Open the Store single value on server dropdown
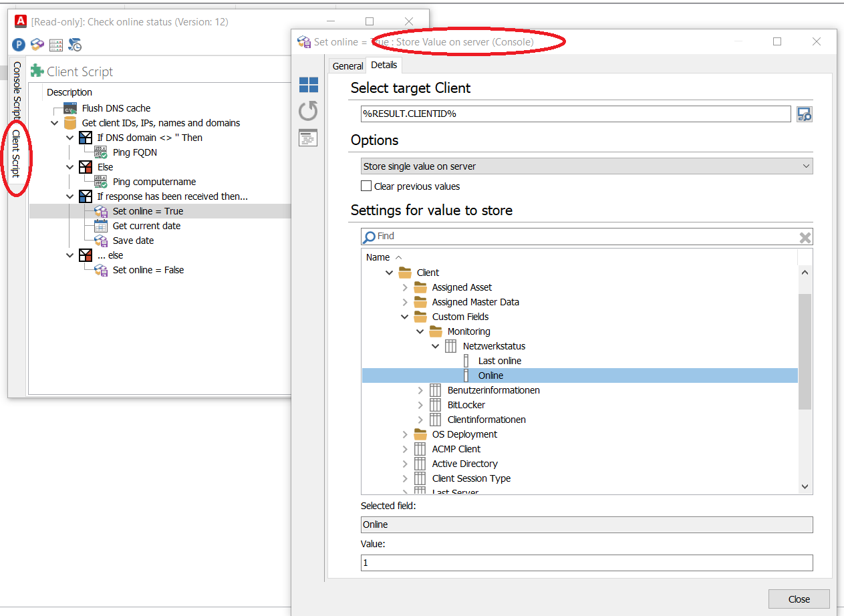Image resolution: width=844 pixels, height=616 pixels. click(x=587, y=166)
